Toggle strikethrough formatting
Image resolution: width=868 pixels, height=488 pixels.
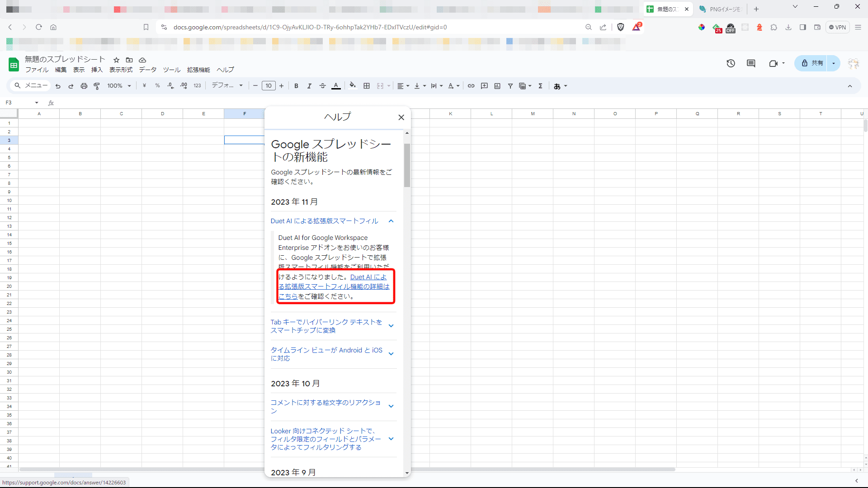tap(322, 86)
